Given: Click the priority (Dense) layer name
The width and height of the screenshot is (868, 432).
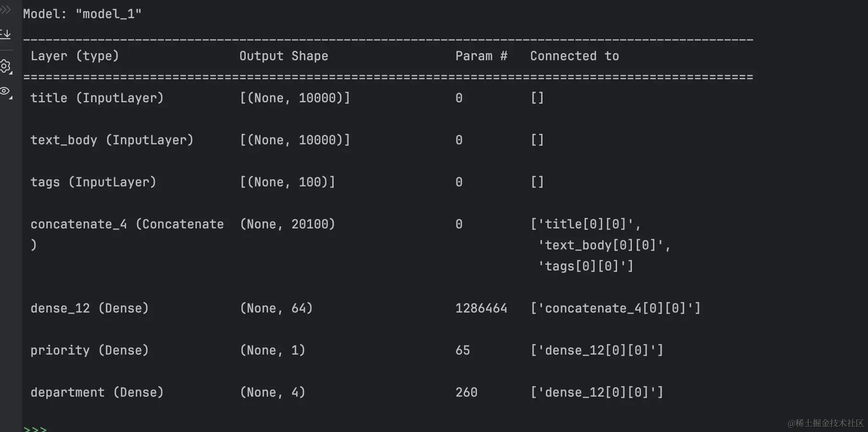Looking at the screenshot, I should point(89,350).
